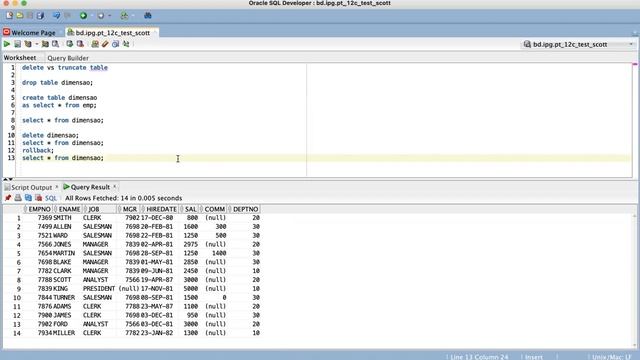Switch to the Worksheet tab

(x=20, y=58)
